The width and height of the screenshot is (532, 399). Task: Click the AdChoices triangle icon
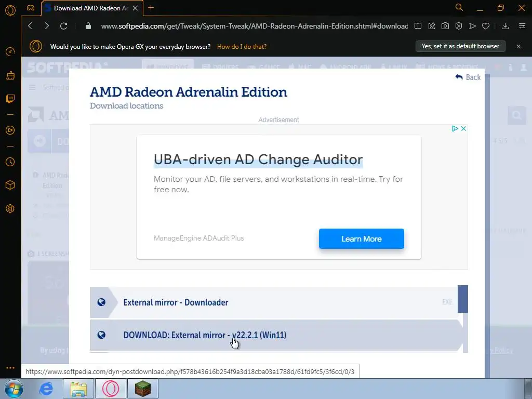coord(455,129)
